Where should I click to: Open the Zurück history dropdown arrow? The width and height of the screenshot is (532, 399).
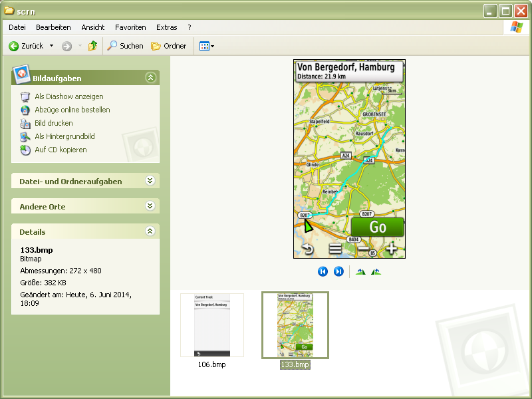pos(52,46)
